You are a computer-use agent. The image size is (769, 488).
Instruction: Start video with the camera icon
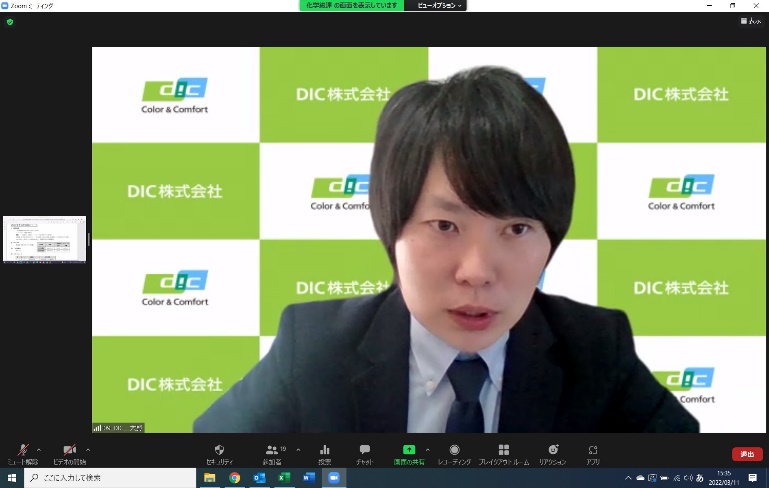coord(70,454)
